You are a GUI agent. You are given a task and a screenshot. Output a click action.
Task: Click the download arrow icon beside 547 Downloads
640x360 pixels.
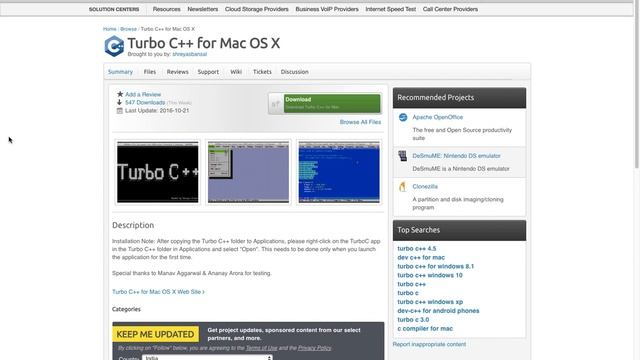pyautogui.click(x=120, y=102)
